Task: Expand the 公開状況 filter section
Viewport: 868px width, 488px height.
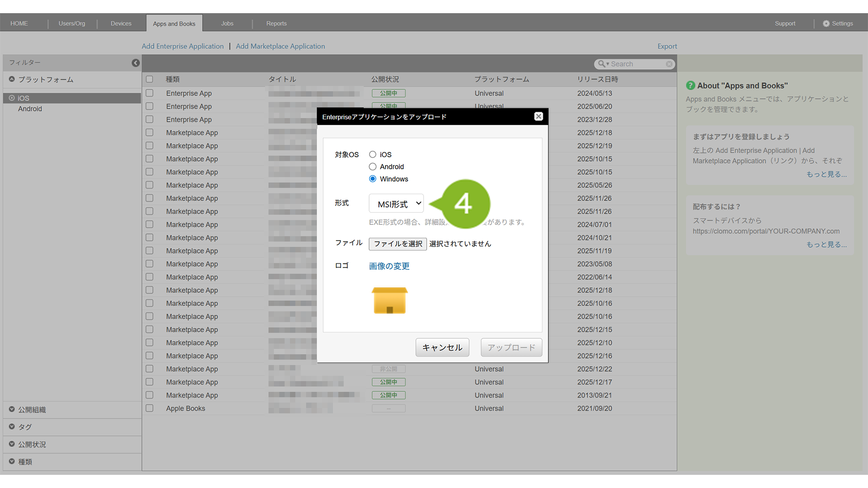Action: click(12, 444)
